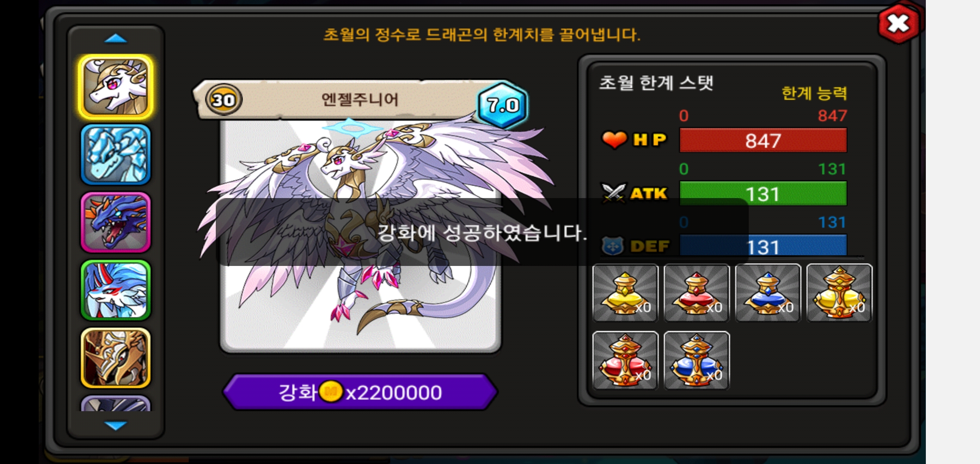Expand dragon list upward with blue arrow
Viewport: 980px width, 464px height.
tap(116, 39)
